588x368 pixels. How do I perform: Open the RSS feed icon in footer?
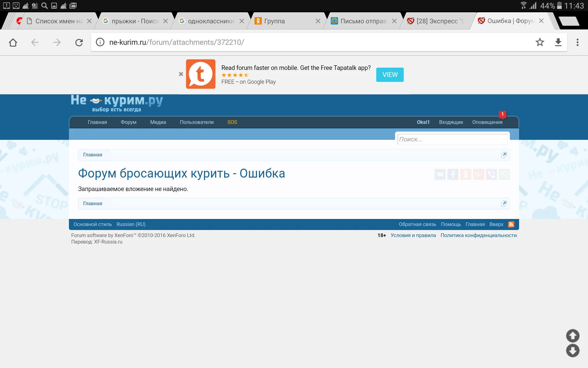(x=511, y=224)
